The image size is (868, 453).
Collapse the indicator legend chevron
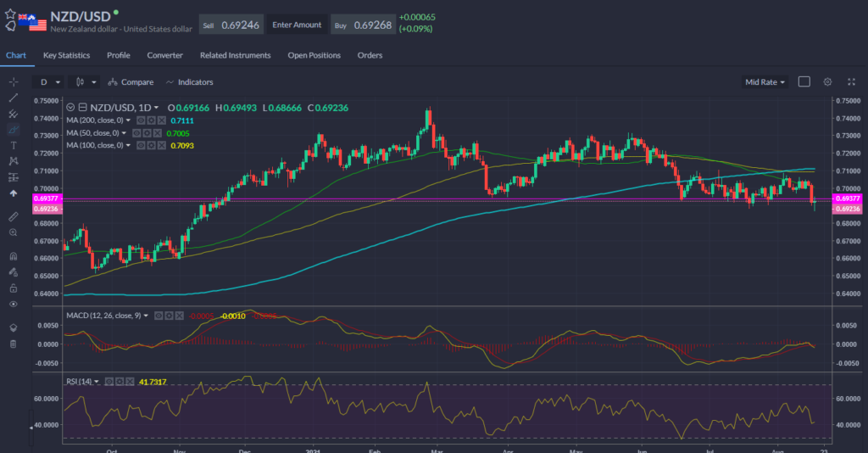(x=70, y=108)
